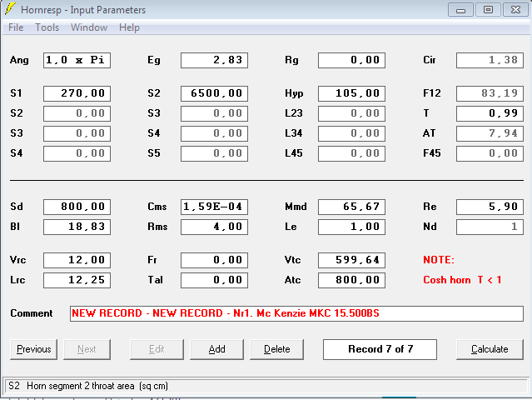Select the Eg field with 2,83
This screenshot has width=532, height=400.
[214, 61]
